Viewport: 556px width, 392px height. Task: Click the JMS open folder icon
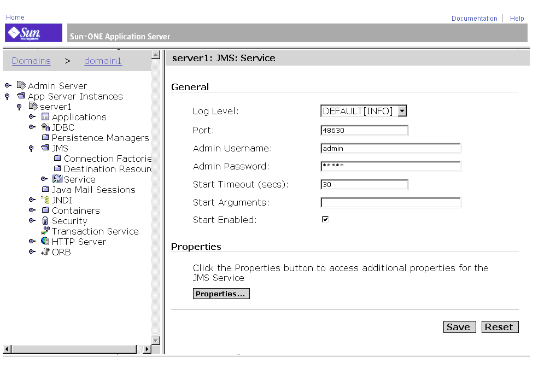(x=45, y=148)
